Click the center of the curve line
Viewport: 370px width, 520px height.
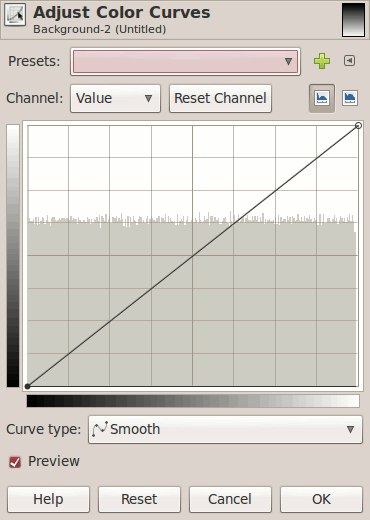point(193,256)
